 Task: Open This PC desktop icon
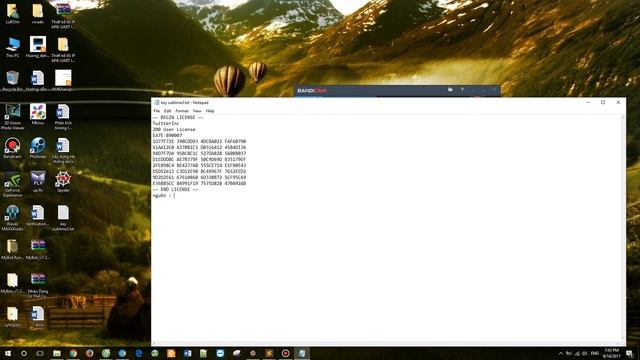(13, 47)
